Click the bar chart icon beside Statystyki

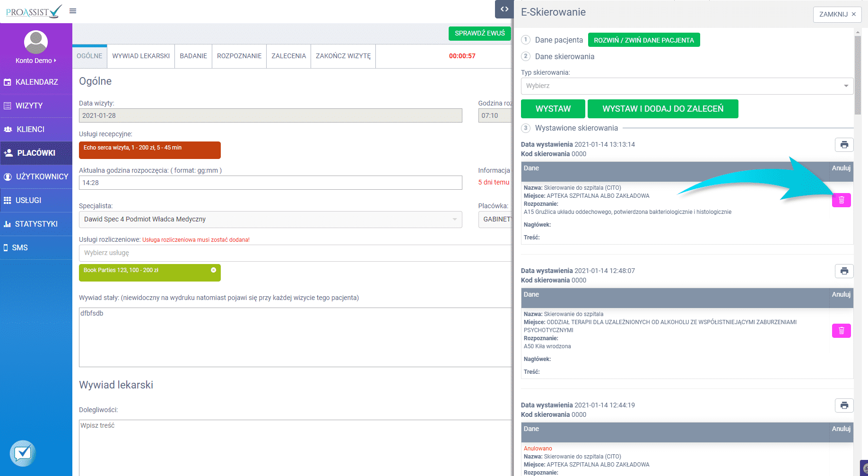click(7, 224)
